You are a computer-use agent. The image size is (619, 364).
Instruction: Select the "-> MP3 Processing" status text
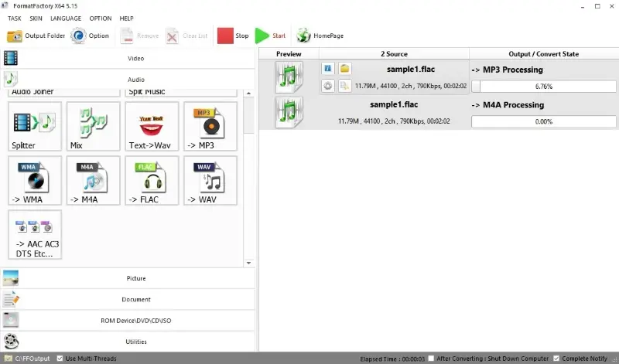click(x=508, y=70)
